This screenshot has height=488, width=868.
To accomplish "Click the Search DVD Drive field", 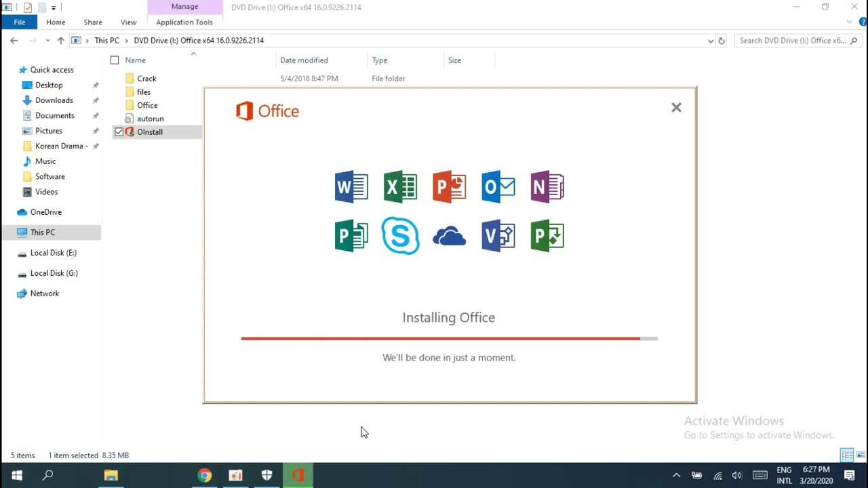I will click(x=798, y=41).
